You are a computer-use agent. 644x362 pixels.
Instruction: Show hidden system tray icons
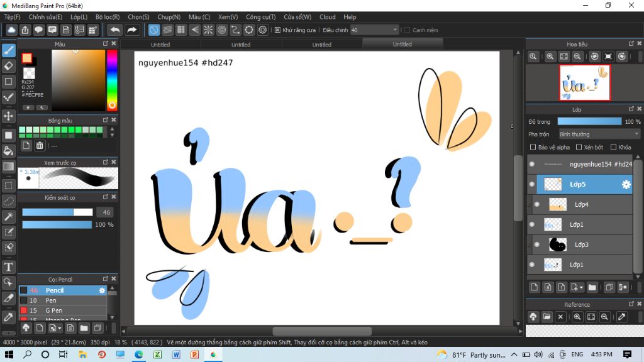click(x=514, y=354)
